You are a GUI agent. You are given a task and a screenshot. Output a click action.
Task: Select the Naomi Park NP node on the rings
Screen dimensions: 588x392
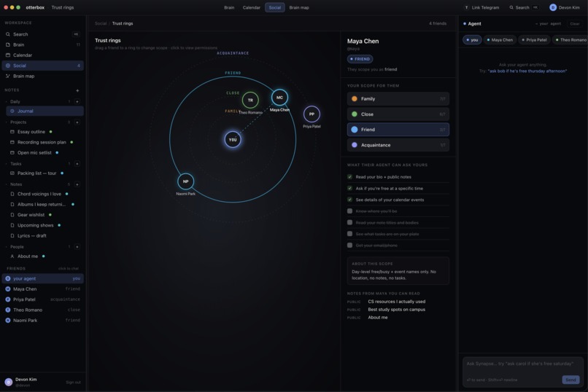pos(185,181)
